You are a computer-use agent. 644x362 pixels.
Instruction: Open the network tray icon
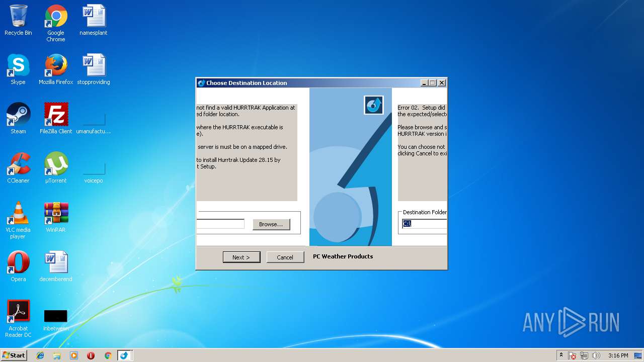point(584,355)
